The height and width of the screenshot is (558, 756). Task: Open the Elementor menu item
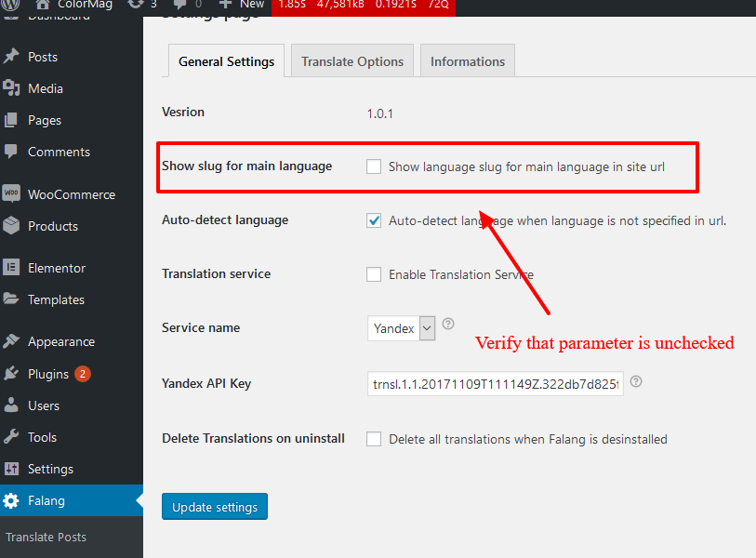click(x=72, y=268)
